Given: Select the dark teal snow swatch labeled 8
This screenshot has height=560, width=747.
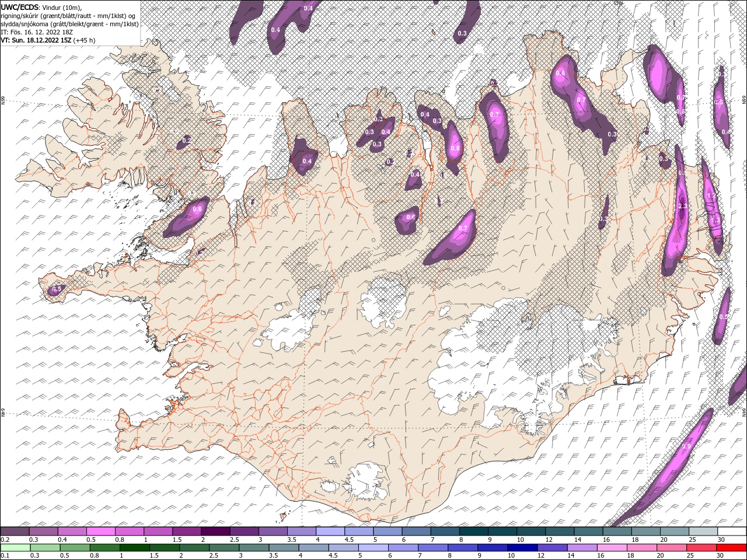Looking at the screenshot, I should click(474, 531).
